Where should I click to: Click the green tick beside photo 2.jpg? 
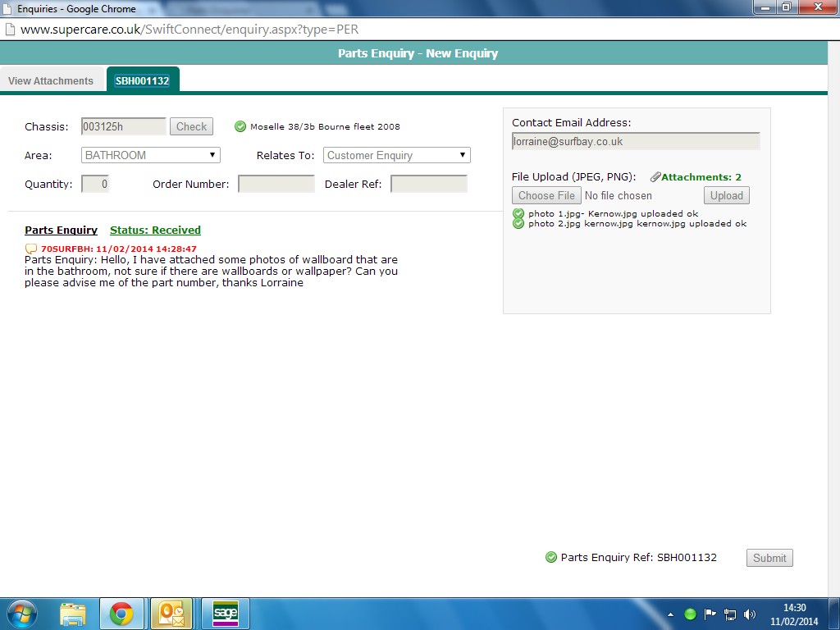pyautogui.click(x=518, y=224)
